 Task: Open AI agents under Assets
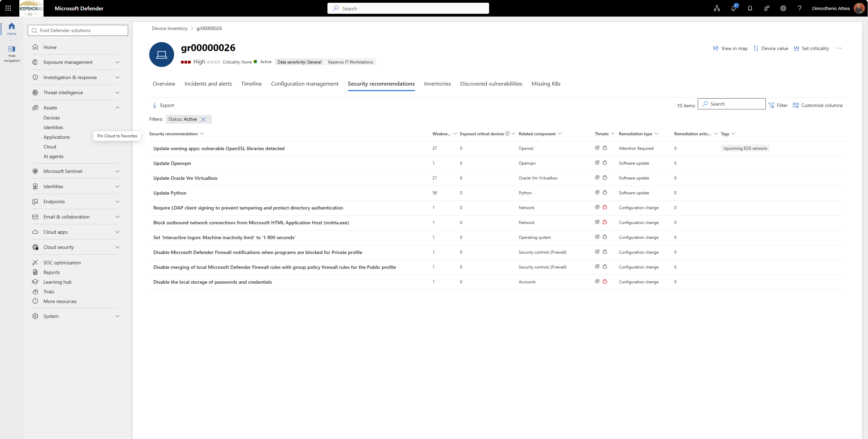pos(54,156)
